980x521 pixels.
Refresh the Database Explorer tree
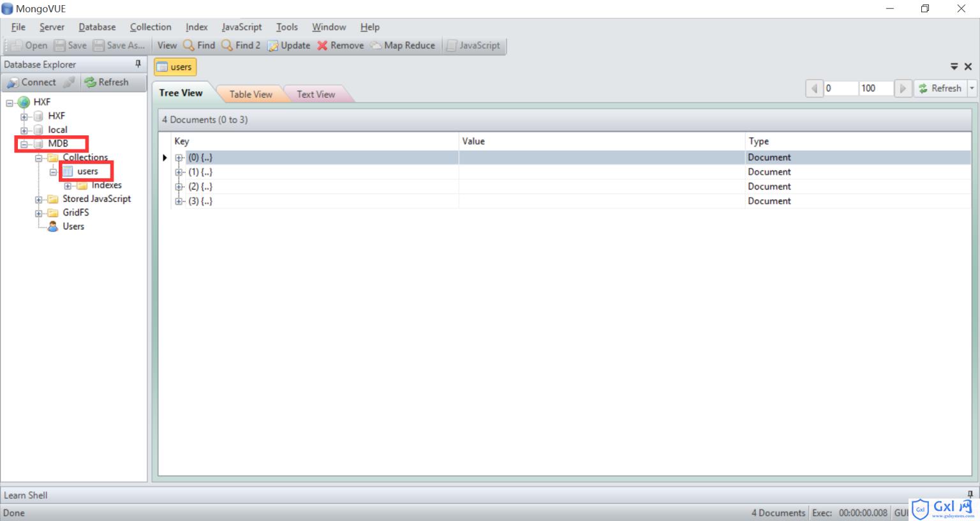point(107,82)
